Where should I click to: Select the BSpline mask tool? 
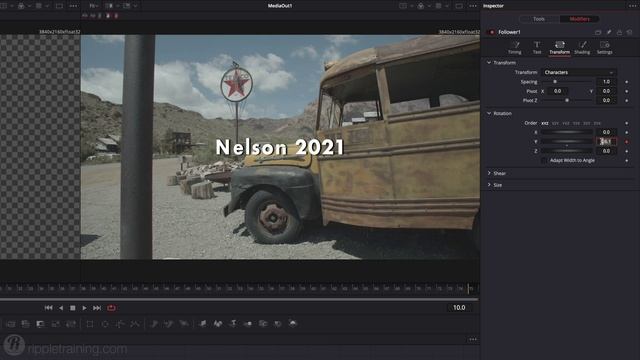tap(135, 324)
